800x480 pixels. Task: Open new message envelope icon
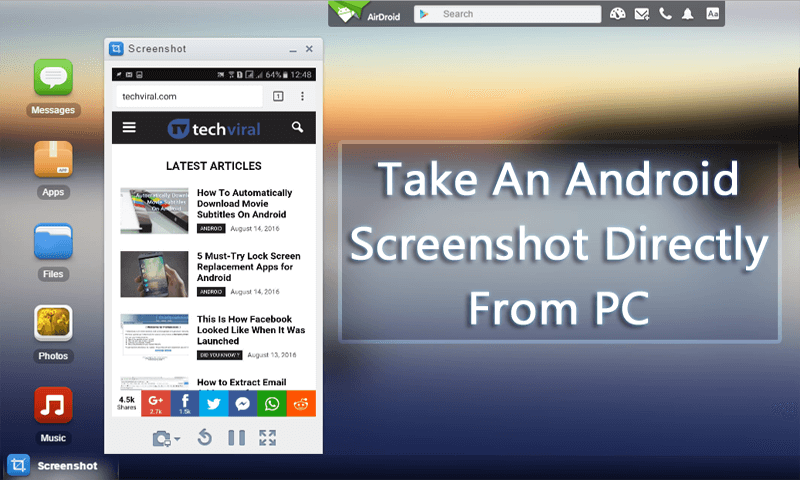tap(642, 14)
